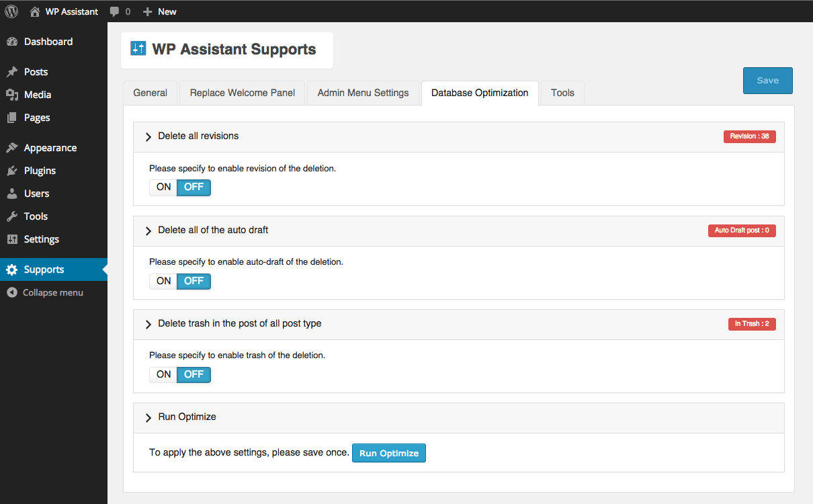Click the home icon beside WP Assistant
Viewport: 813px width, 504px height.
coord(35,11)
